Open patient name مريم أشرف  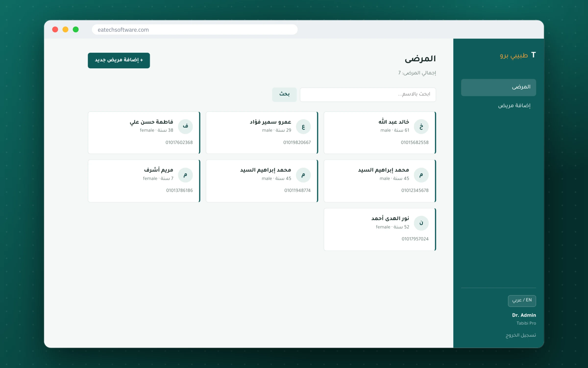(x=159, y=170)
